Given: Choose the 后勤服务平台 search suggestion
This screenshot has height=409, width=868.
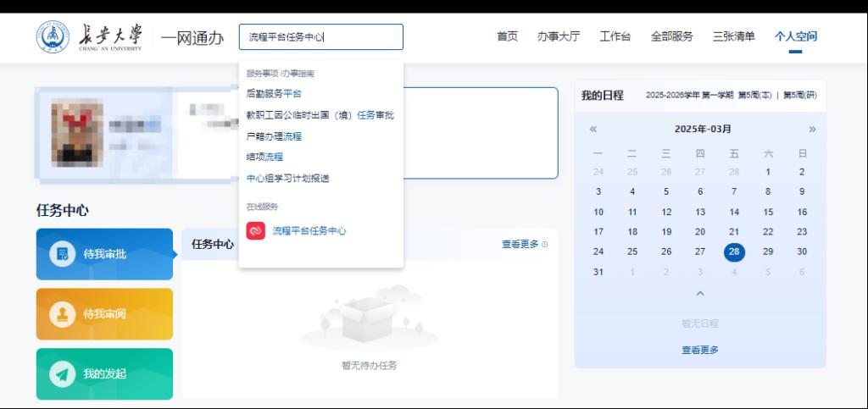Looking at the screenshot, I should coord(274,94).
